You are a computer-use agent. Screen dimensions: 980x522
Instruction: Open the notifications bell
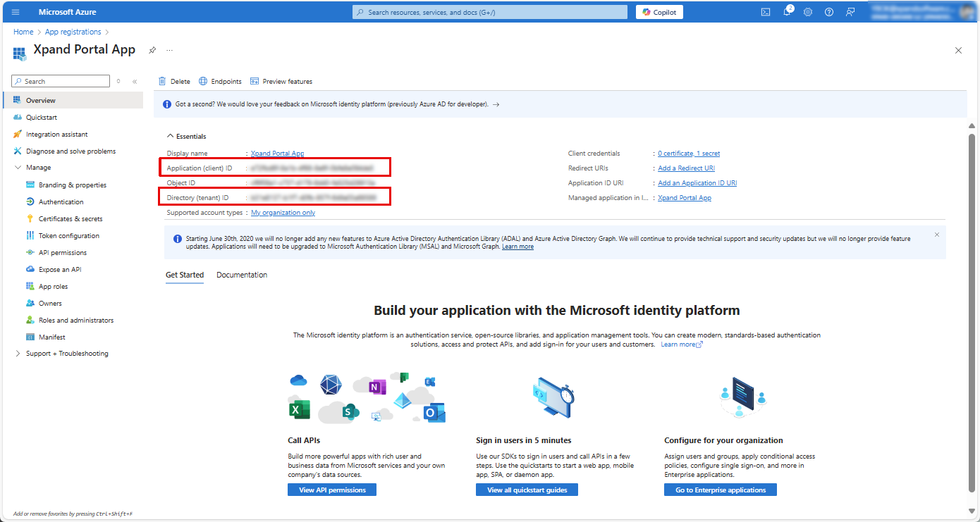pyautogui.click(x=787, y=12)
